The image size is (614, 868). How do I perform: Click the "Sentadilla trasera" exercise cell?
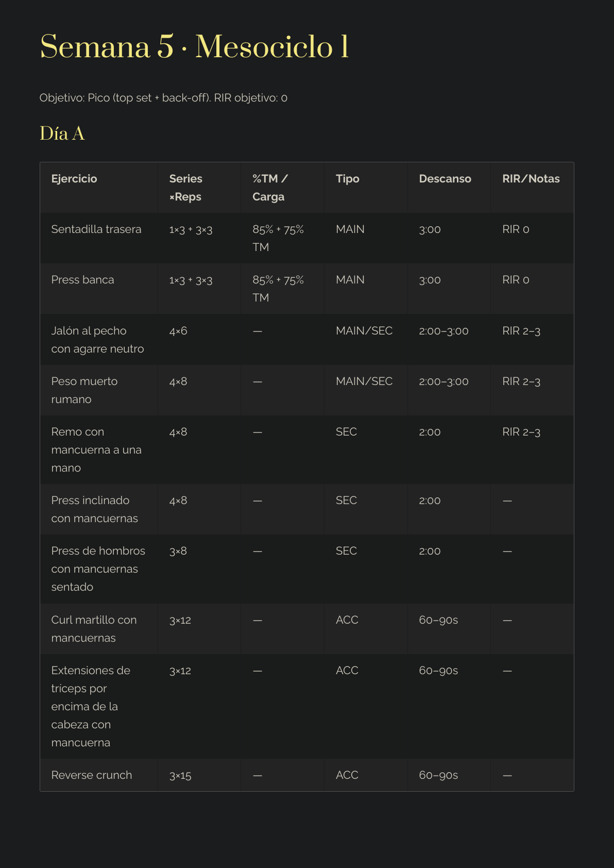pos(96,229)
